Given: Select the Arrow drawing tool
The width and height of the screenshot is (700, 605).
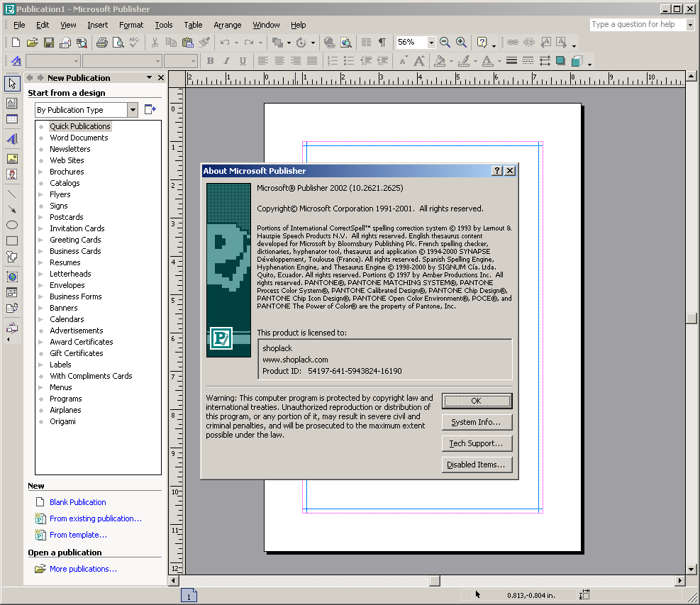Looking at the screenshot, I should tap(12, 209).
